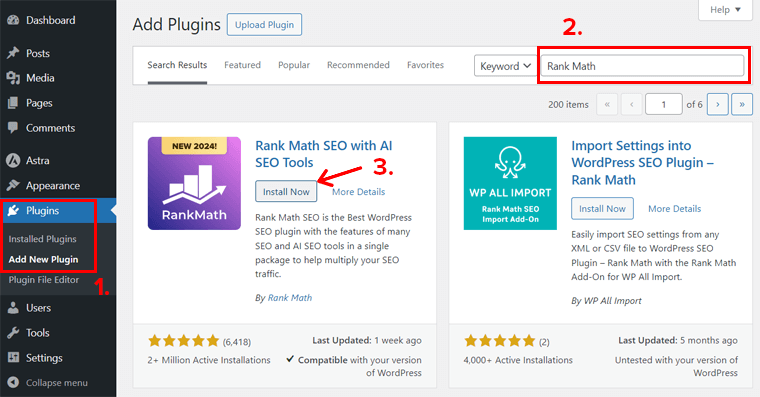Click the Plugins plug icon
Screen dimensions: 760x397
click(x=13, y=210)
